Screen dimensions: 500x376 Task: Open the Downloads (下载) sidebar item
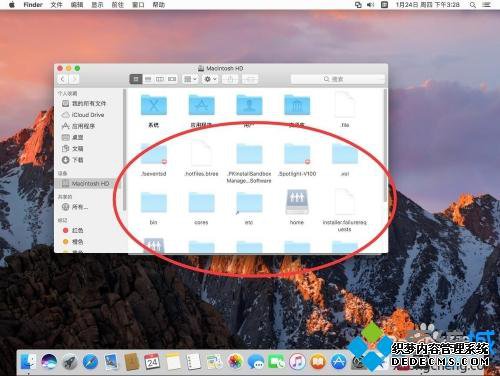73,160
